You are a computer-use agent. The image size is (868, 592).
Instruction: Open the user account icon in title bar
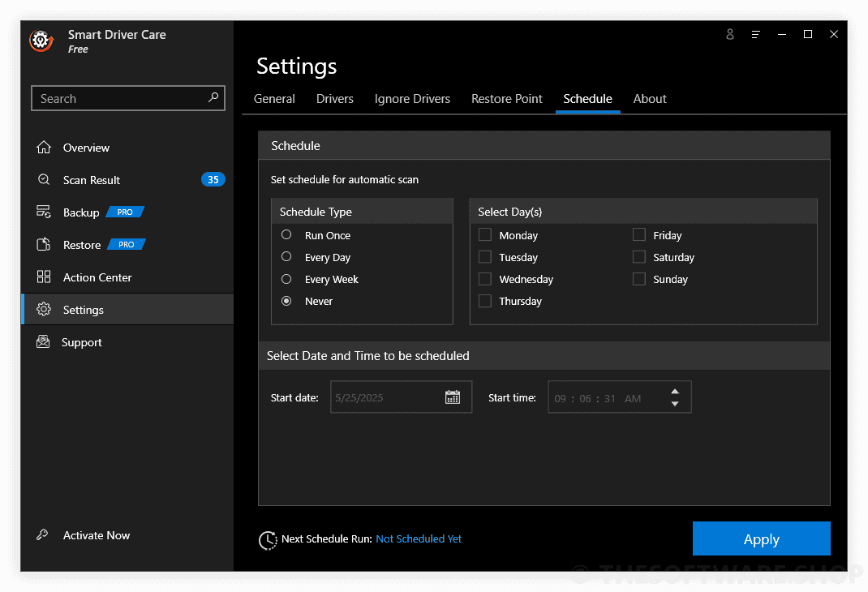(x=730, y=34)
